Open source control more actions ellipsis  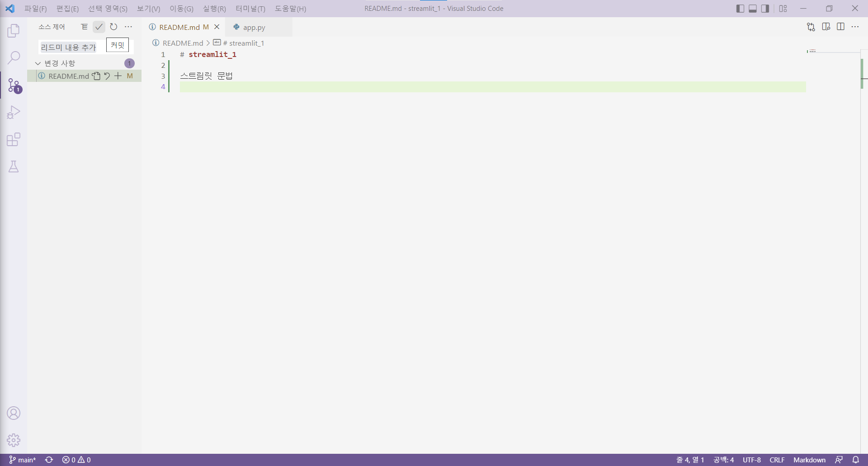point(128,27)
